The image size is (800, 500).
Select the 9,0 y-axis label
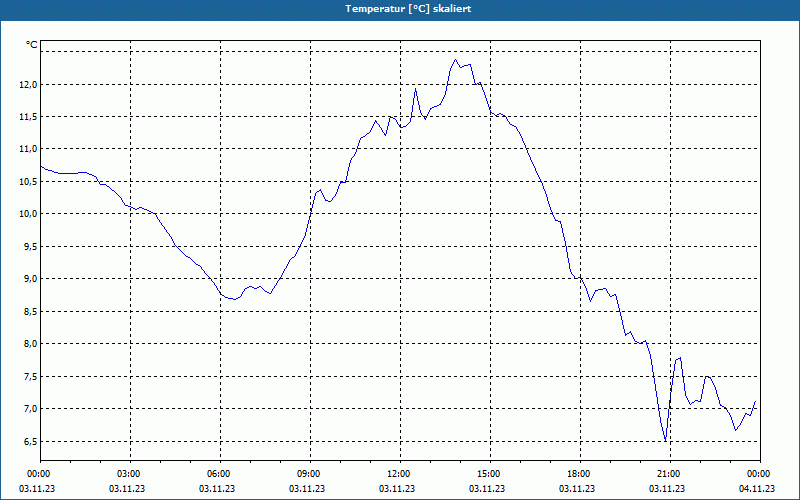(x=31, y=279)
